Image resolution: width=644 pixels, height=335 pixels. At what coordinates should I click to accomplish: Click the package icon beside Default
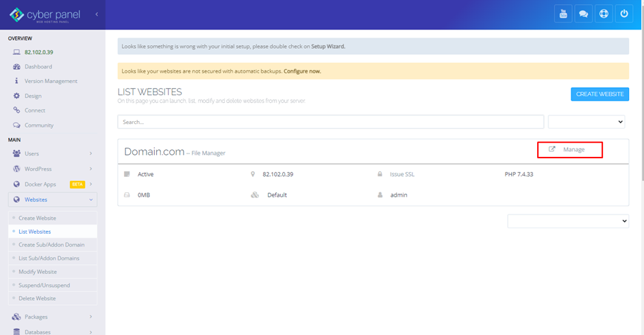click(x=255, y=195)
